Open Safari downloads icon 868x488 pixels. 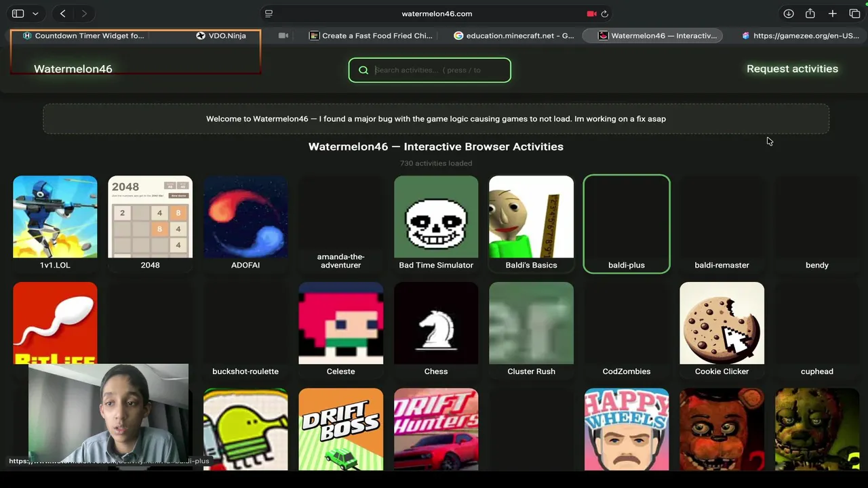[x=789, y=14]
